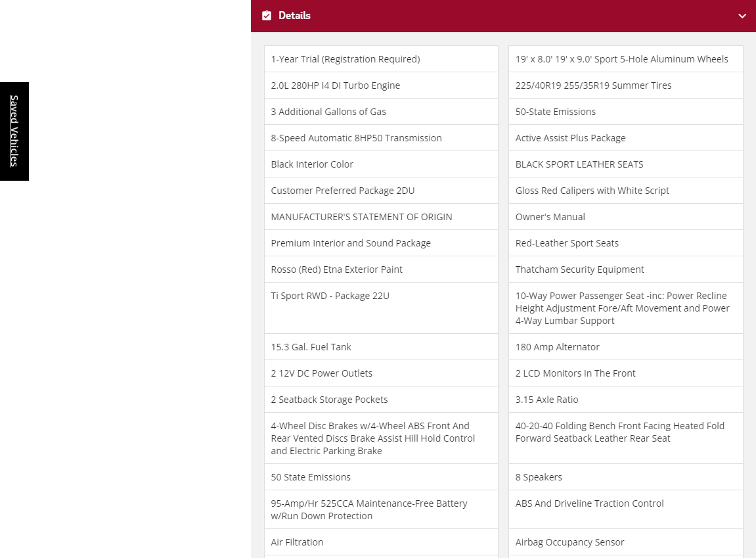756x558 pixels.
Task: Select the Rosso (Red) Etna Exterior Paint entry
Action: [336, 269]
